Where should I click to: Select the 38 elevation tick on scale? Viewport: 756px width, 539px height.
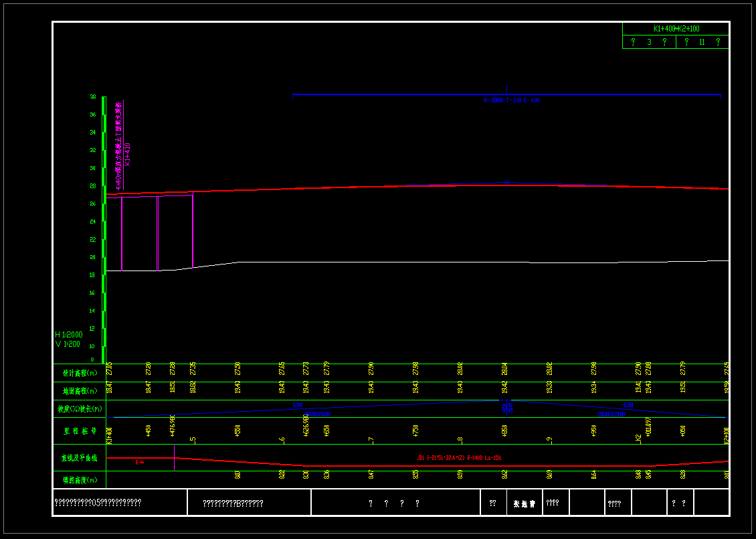pyautogui.click(x=93, y=97)
